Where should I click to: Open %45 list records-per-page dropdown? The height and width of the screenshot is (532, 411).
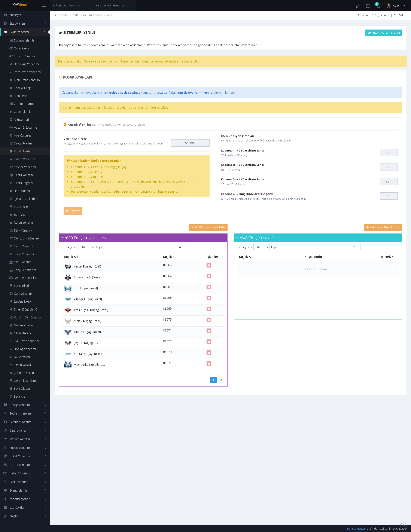pos(261,247)
